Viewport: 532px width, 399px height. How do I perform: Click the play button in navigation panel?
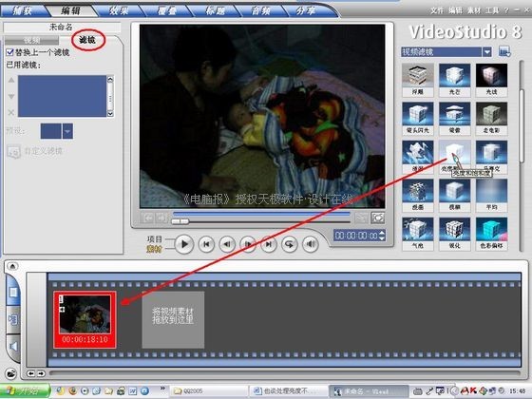pos(184,244)
